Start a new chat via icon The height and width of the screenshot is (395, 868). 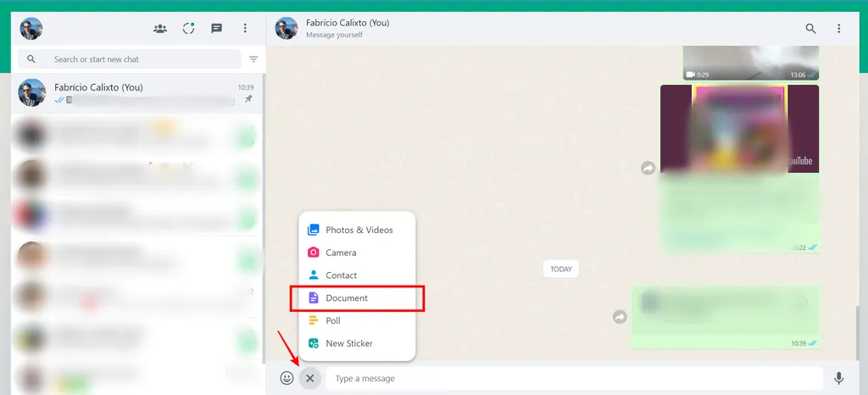pos(216,28)
